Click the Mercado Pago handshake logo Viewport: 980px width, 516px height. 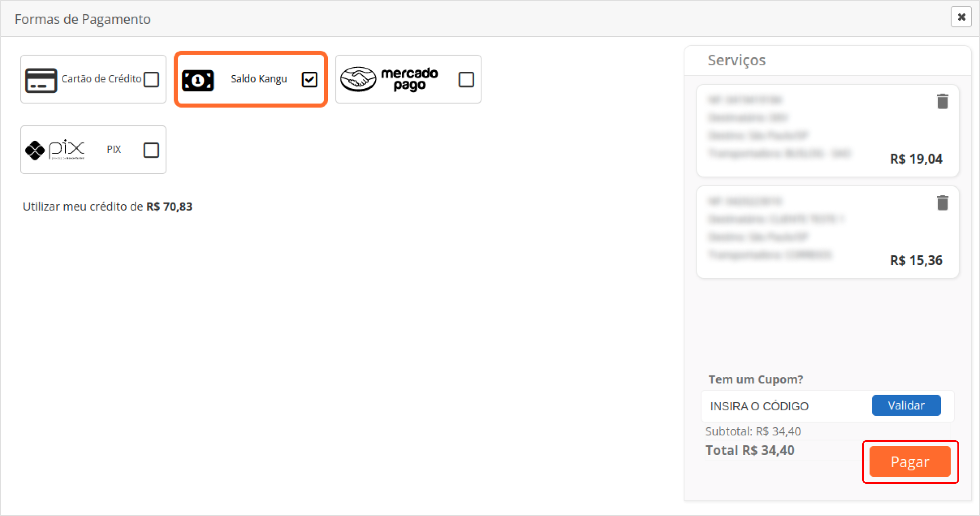[358, 79]
